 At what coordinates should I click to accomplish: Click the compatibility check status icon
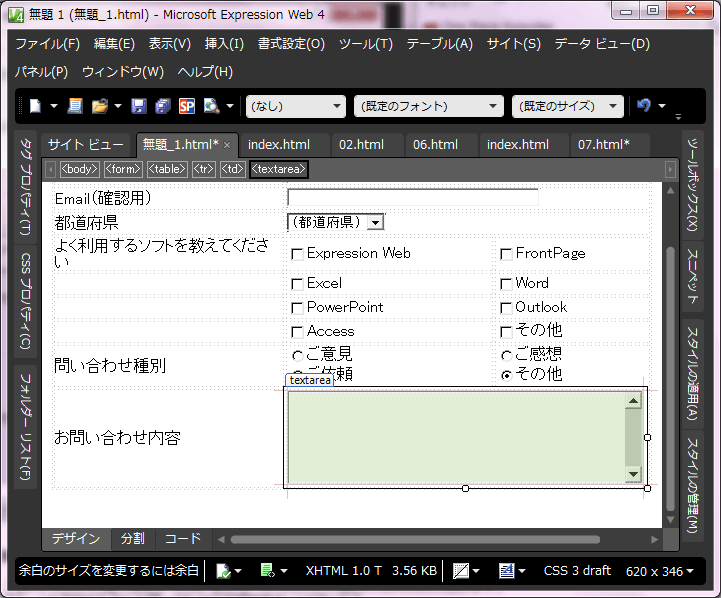[223, 571]
